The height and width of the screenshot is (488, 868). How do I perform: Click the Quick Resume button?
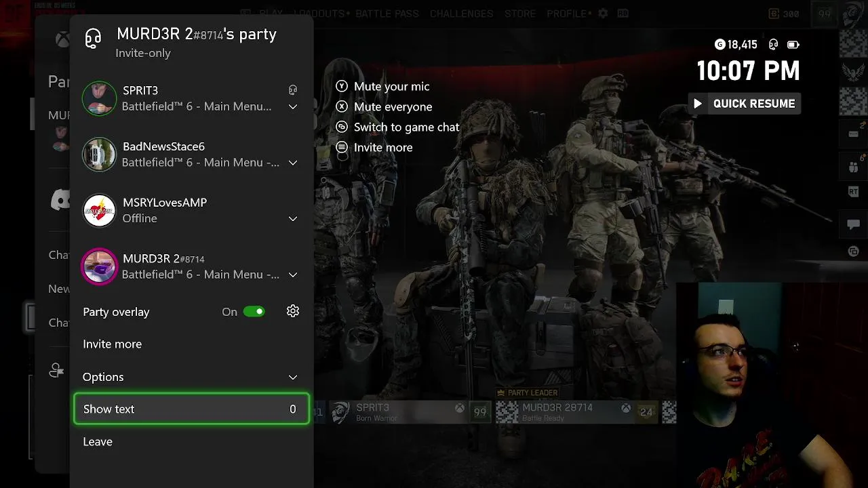(745, 104)
